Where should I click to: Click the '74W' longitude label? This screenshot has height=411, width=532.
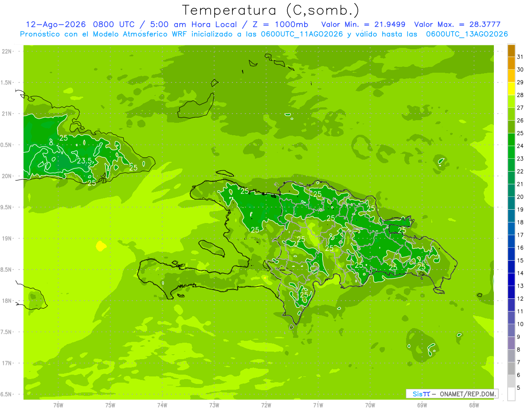162,405
